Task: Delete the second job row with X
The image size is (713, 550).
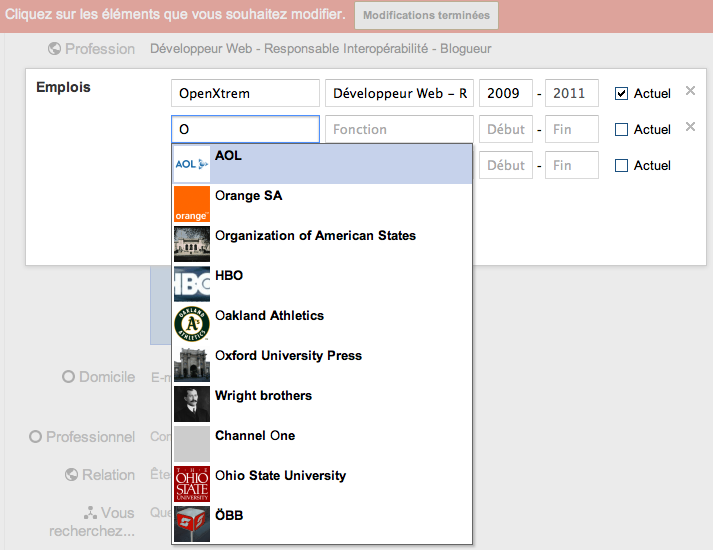Action: pyautogui.click(x=690, y=127)
